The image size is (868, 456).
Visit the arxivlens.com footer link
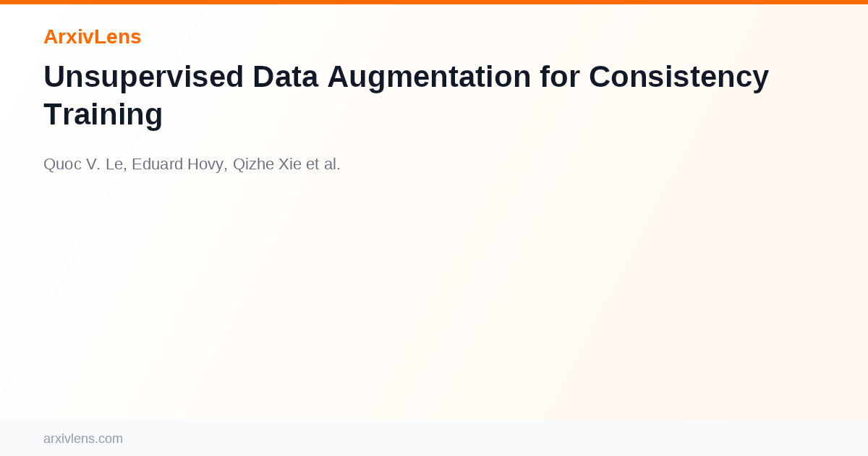[x=83, y=439]
